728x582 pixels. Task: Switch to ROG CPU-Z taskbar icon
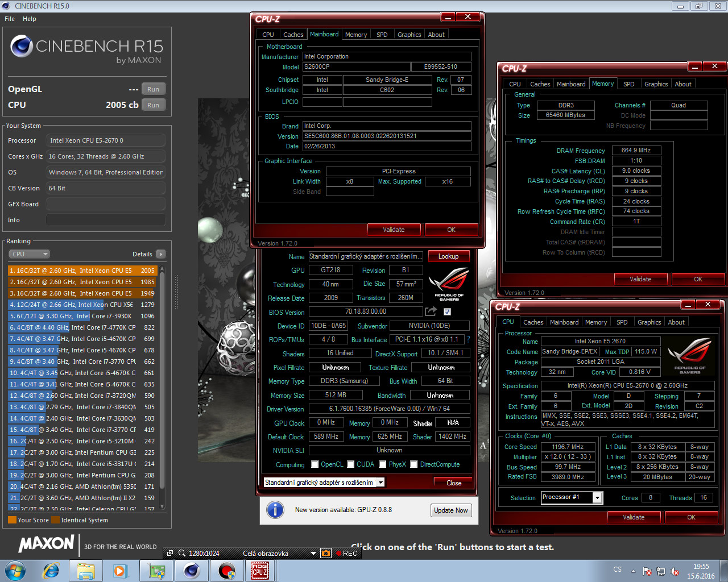[260, 571]
